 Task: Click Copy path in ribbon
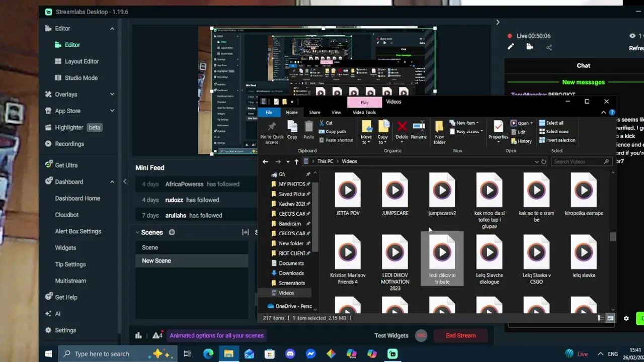(x=332, y=132)
